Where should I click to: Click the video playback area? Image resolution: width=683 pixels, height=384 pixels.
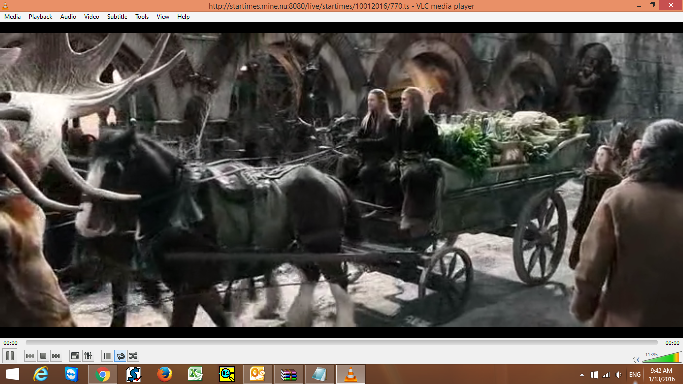pyautogui.click(x=342, y=180)
